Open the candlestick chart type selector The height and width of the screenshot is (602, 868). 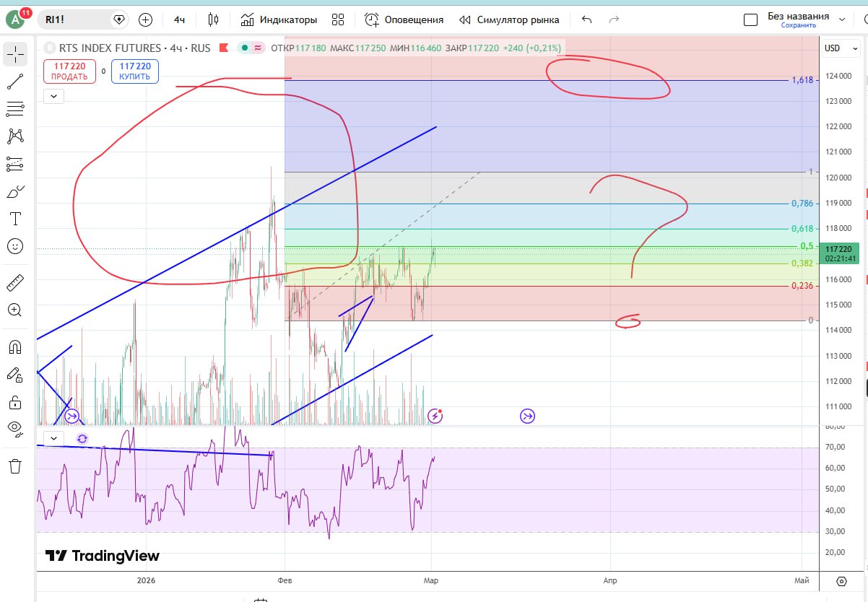pyautogui.click(x=212, y=19)
